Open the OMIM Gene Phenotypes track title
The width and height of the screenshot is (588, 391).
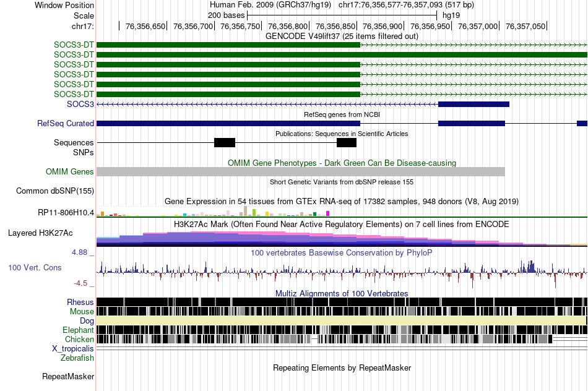(342, 163)
